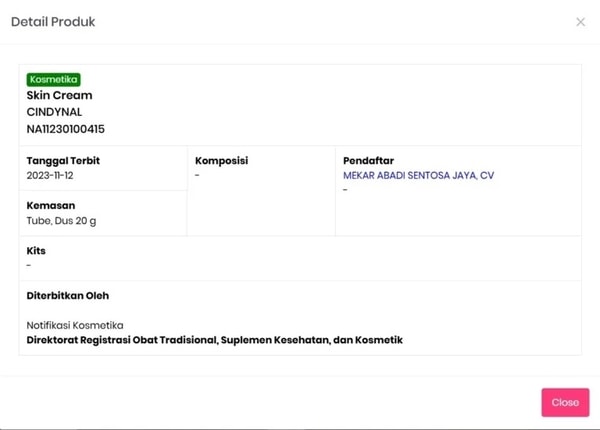600x430 pixels.
Task: Click the Diterbitkan Oleh heading
Action: click(x=67, y=295)
